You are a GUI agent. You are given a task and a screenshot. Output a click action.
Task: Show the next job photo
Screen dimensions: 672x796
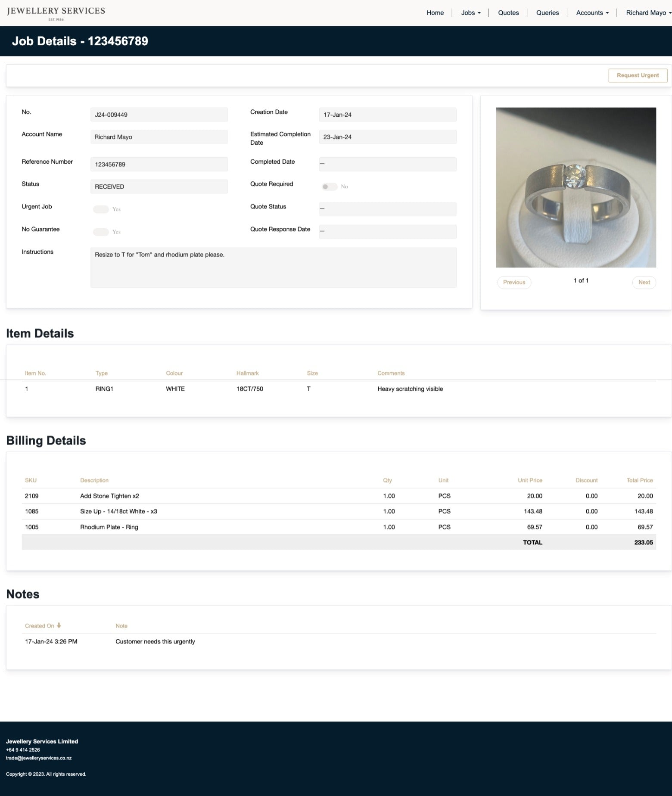[644, 283]
